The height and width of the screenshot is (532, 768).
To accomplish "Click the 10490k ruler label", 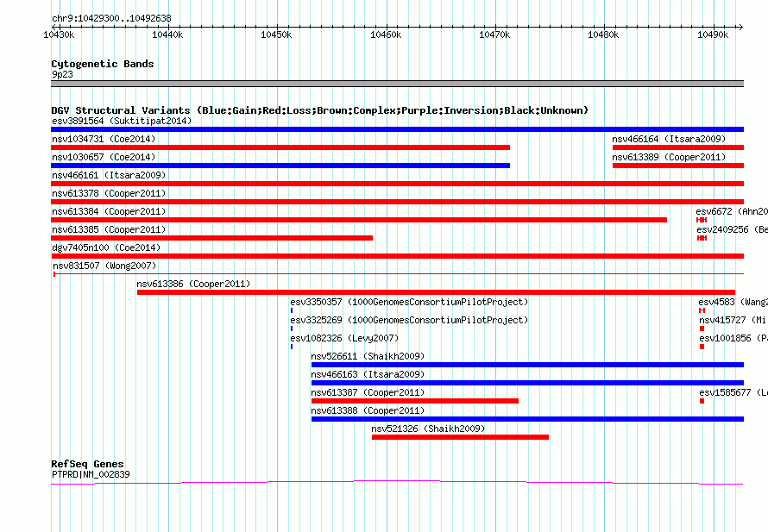I will (x=713, y=34).
